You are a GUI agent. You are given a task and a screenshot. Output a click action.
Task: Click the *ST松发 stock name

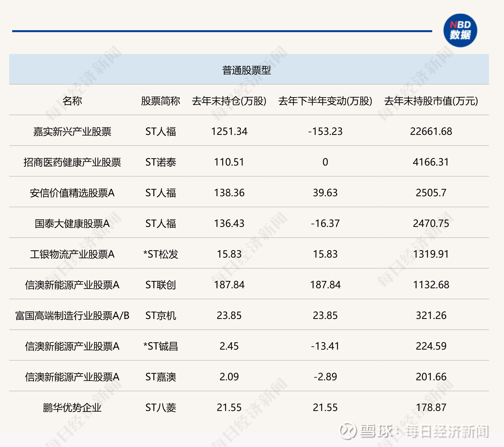[x=160, y=254]
